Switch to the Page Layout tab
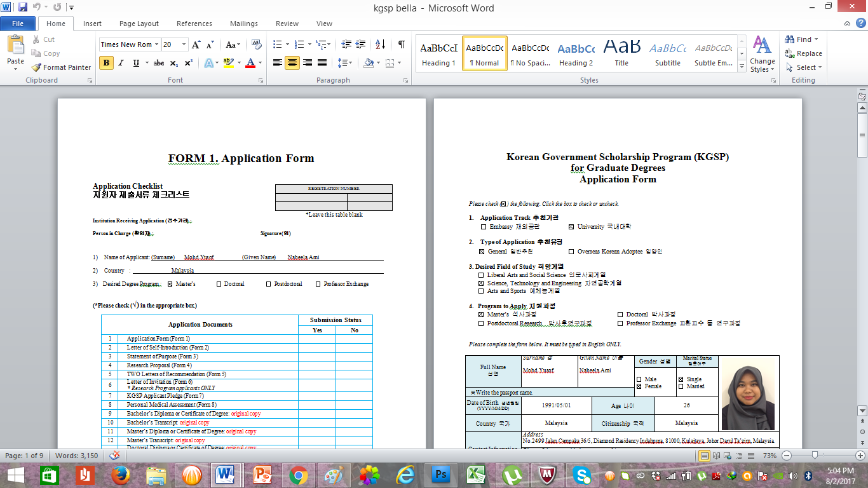Screen dimensions: 868x488 (x=139, y=24)
